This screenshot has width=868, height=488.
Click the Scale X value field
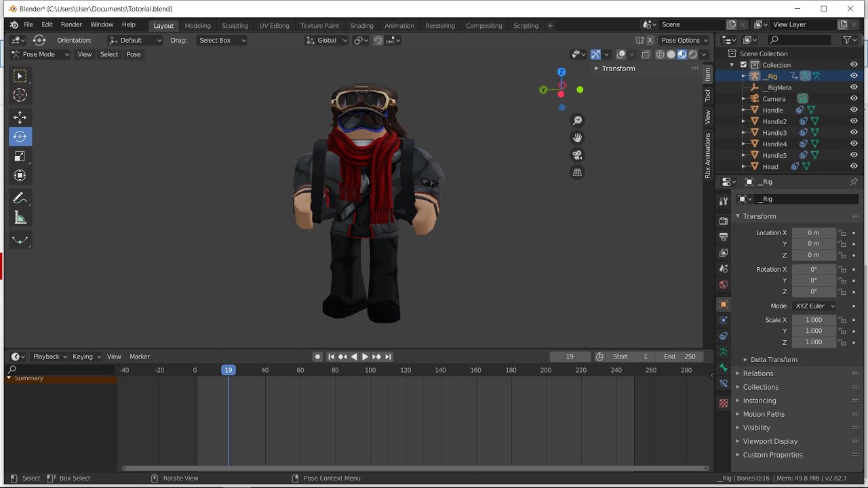[814, 320]
